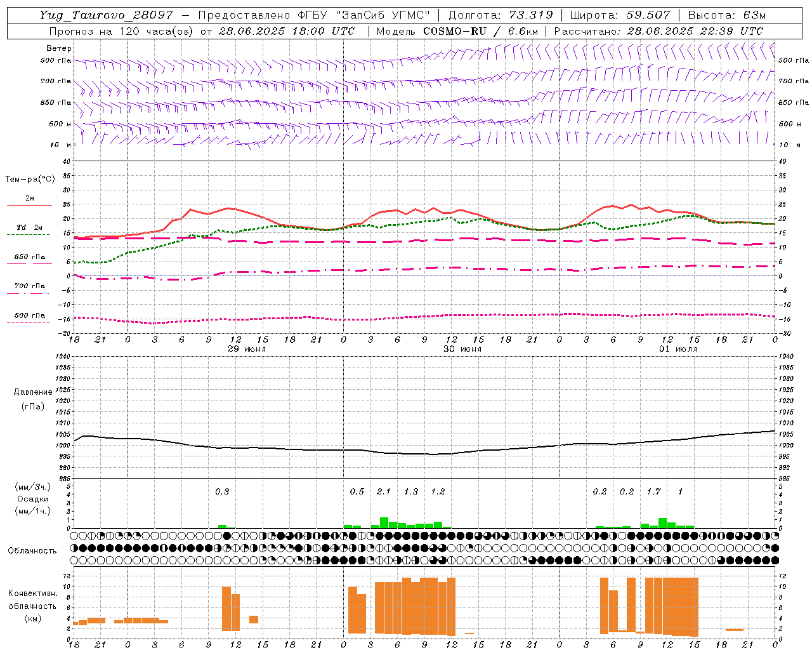Click the 1.2 precipitation value

pyautogui.click(x=438, y=491)
